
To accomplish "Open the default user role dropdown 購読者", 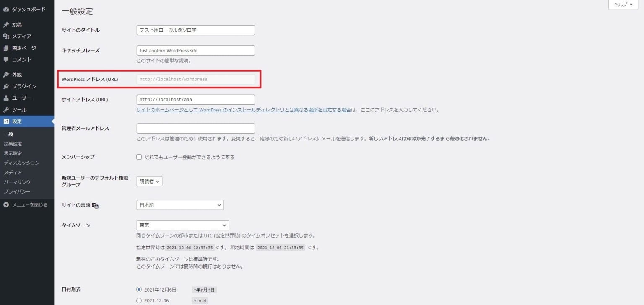I will pyautogui.click(x=149, y=181).
